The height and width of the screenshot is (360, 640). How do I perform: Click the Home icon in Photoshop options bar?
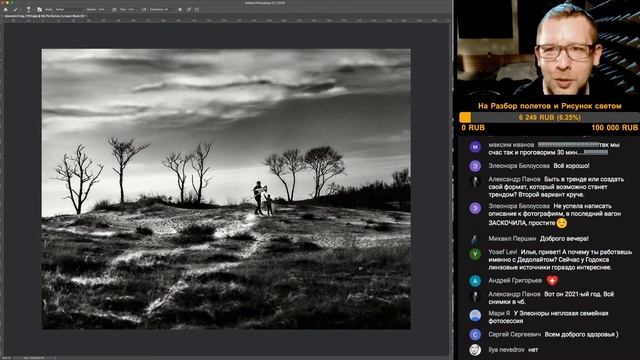click(x=6, y=9)
